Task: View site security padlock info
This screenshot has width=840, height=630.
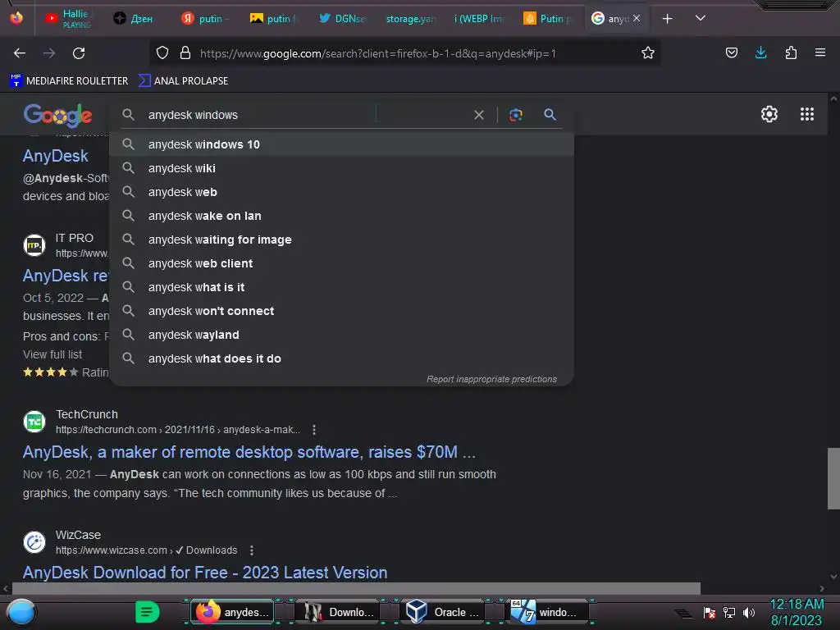Action: tap(185, 53)
